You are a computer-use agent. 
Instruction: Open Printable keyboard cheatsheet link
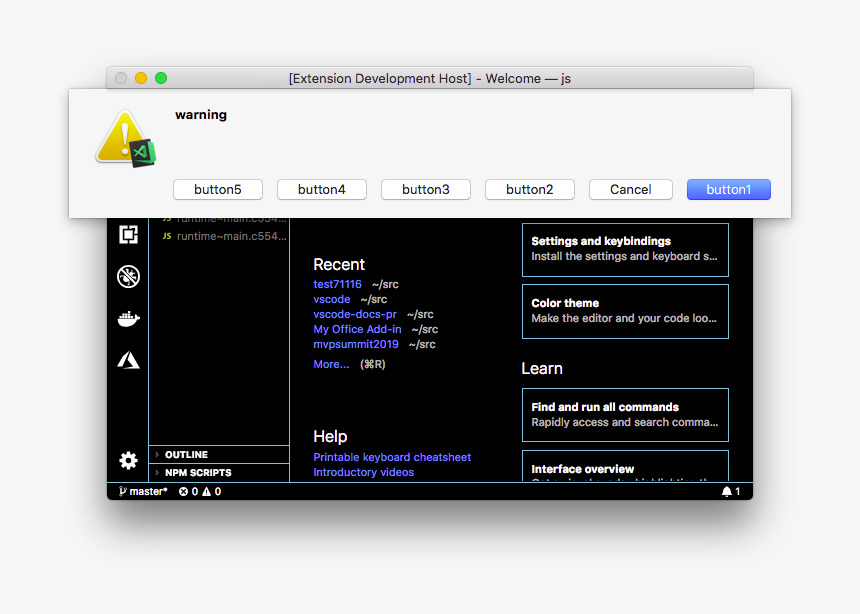pyautogui.click(x=392, y=457)
